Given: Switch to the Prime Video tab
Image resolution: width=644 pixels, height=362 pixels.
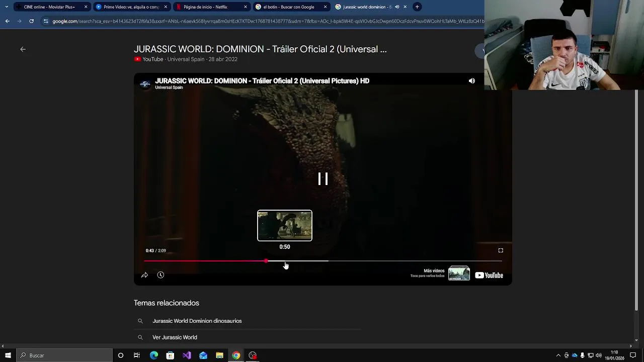Looking at the screenshot, I should tap(131, 7).
